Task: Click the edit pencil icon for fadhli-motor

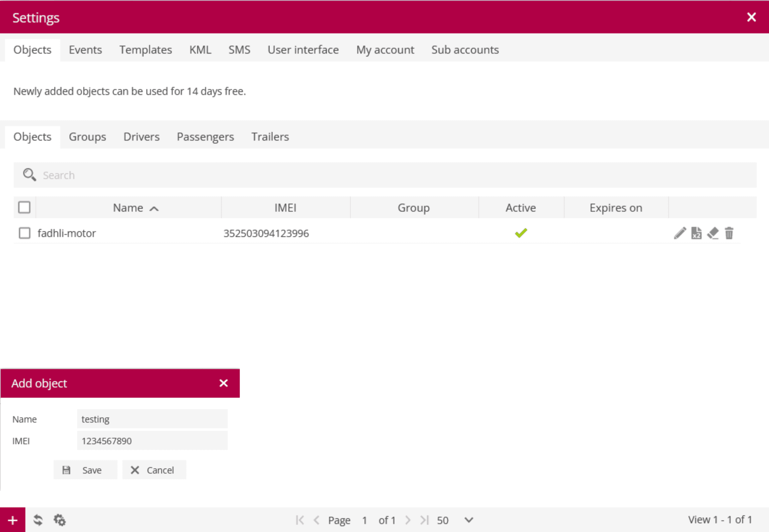Action: tap(680, 233)
